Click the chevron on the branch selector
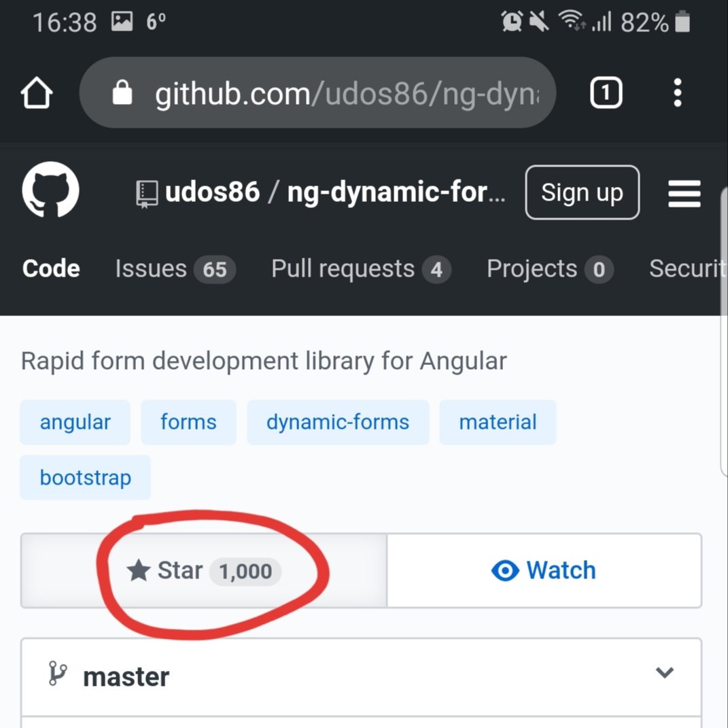This screenshot has height=728, width=728. click(x=664, y=672)
